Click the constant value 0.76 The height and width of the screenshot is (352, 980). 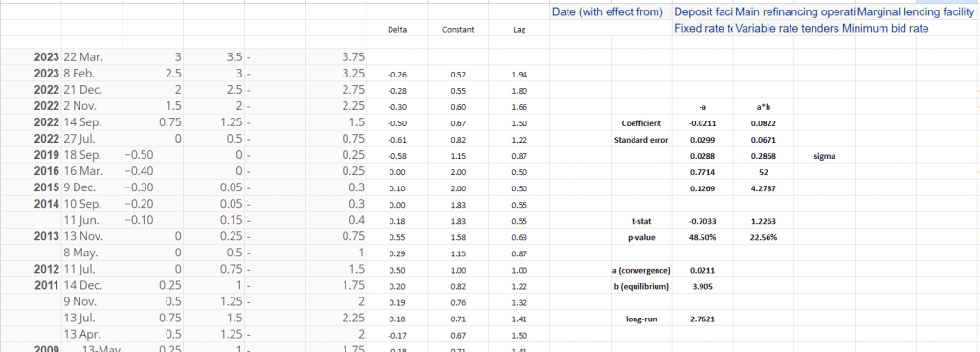pyautogui.click(x=457, y=302)
